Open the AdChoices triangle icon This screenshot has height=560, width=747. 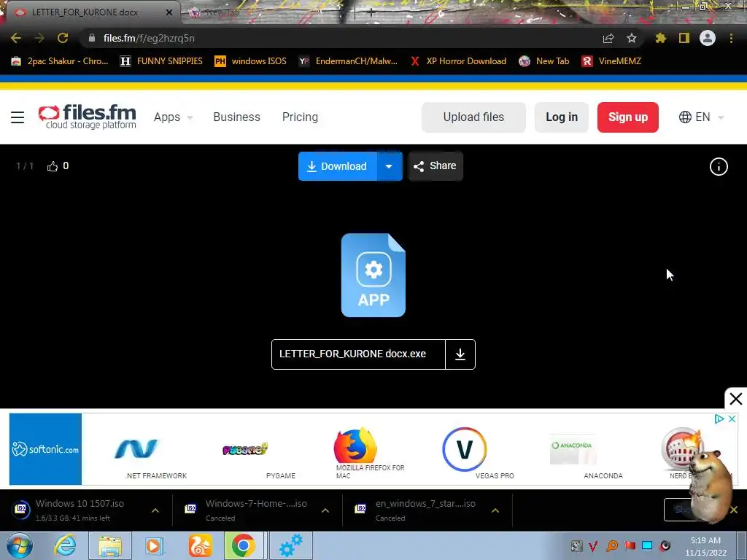(719, 419)
